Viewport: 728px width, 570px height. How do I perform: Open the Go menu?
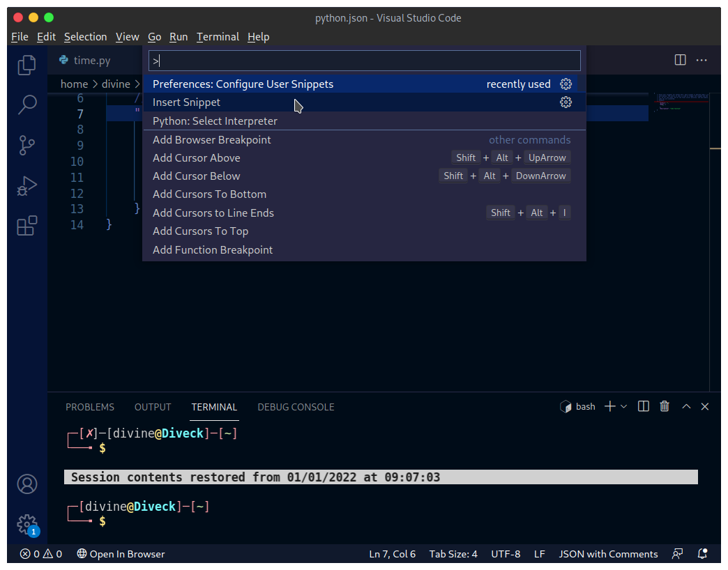pos(154,37)
